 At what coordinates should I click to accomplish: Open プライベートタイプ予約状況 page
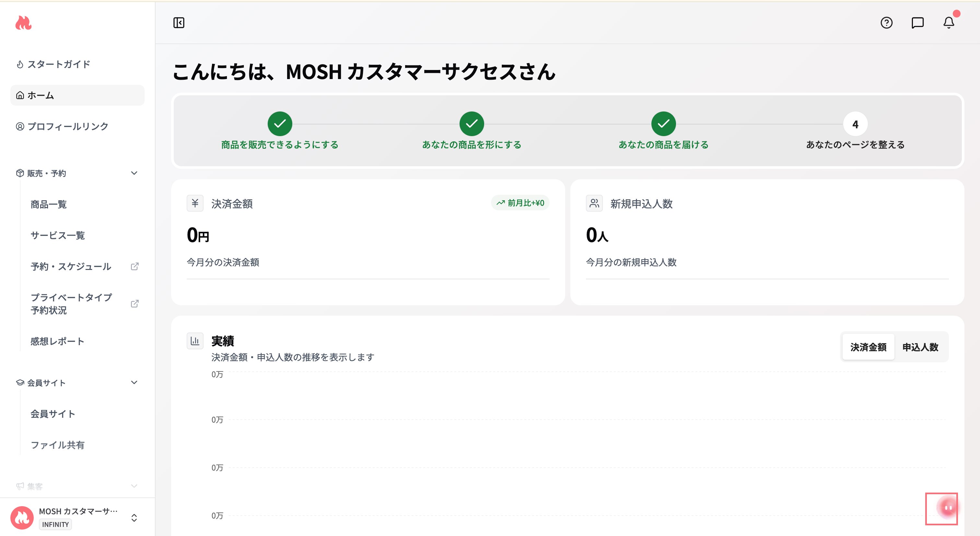(x=71, y=304)
